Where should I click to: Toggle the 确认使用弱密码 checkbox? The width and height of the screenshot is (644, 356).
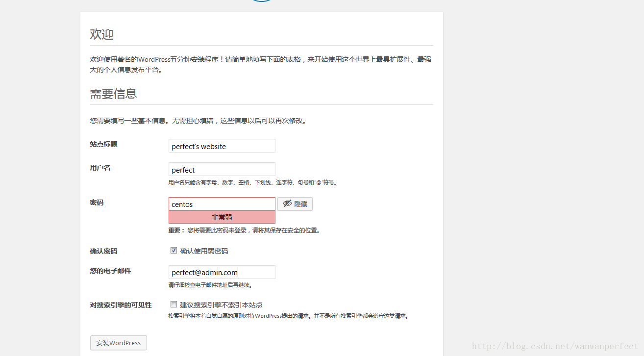coord(173,251)
